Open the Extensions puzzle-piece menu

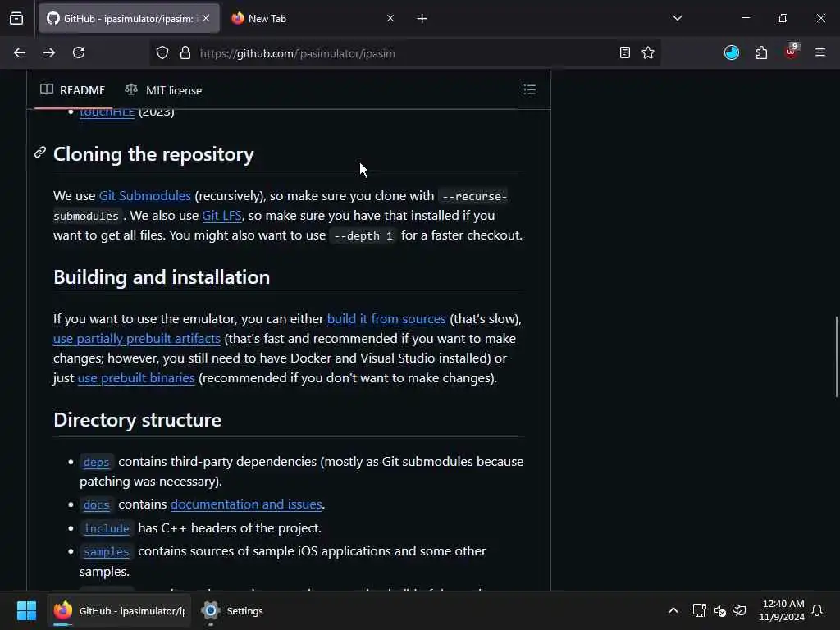pos(761,52)
